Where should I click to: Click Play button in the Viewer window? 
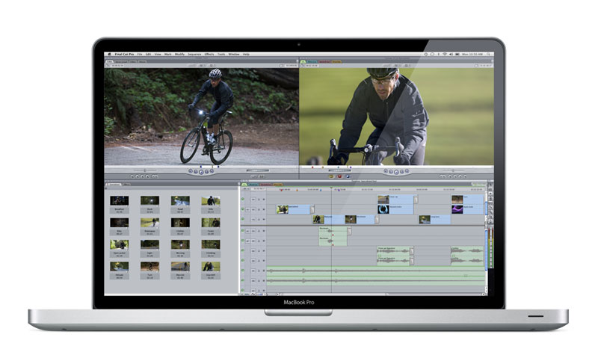click(201, 171)
